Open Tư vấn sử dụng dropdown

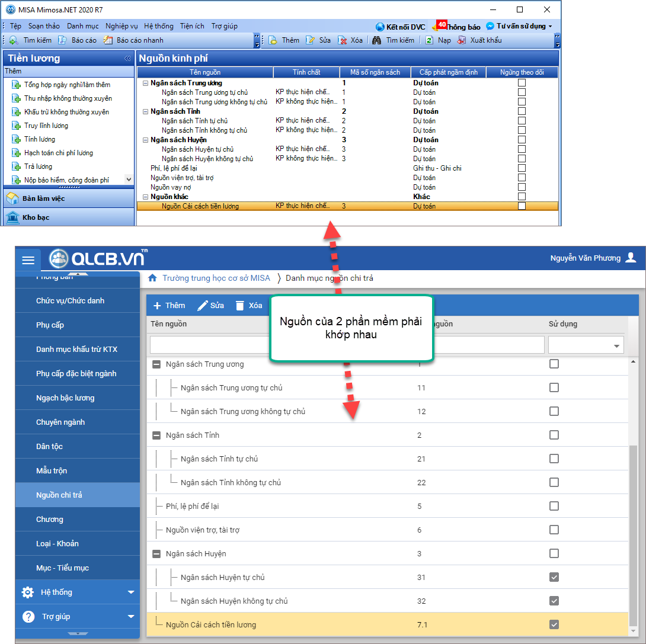pyautogui.click(x=520, y=26)
